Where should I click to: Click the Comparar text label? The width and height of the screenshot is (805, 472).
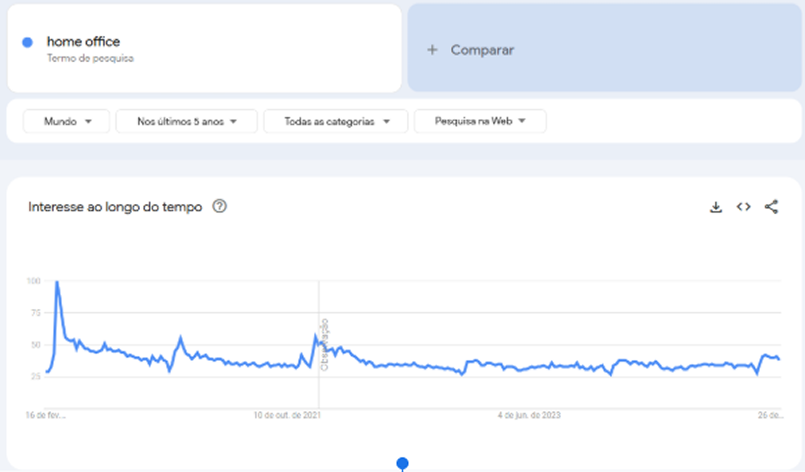[482, 50]
